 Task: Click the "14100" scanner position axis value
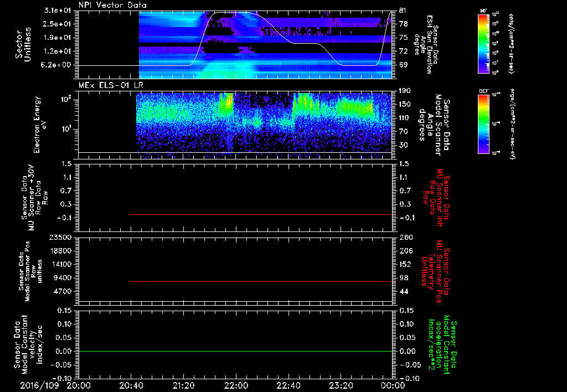tap(60, 264)
